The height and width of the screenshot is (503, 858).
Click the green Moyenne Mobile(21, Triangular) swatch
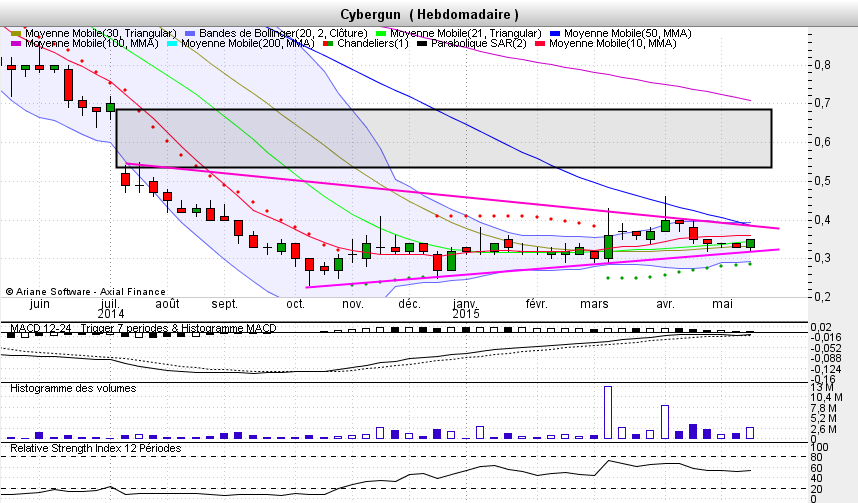381,34
